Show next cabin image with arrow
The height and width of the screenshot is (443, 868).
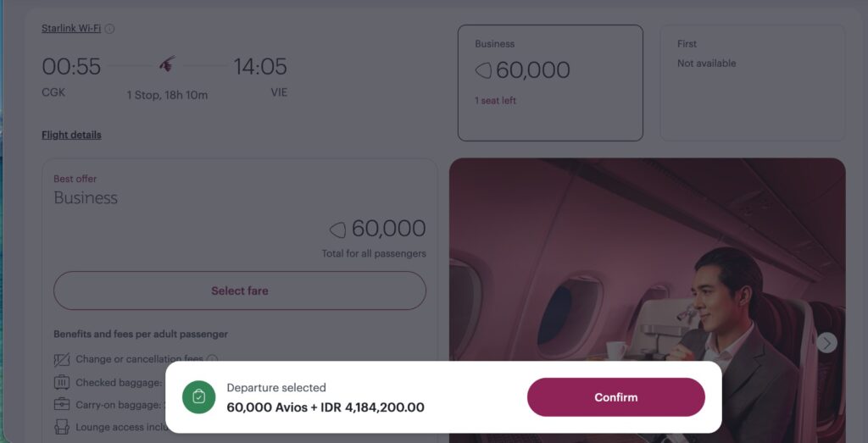826,343
